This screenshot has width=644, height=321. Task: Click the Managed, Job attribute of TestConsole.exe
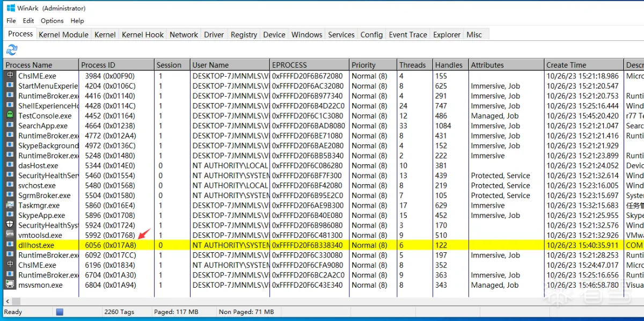(x=495, y=116)
